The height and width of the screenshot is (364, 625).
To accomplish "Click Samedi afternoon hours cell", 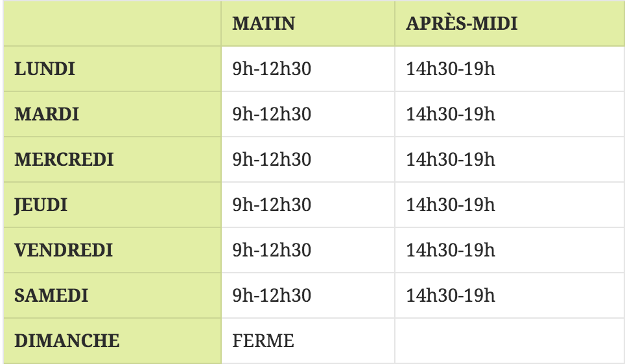I will coord(451,295).
